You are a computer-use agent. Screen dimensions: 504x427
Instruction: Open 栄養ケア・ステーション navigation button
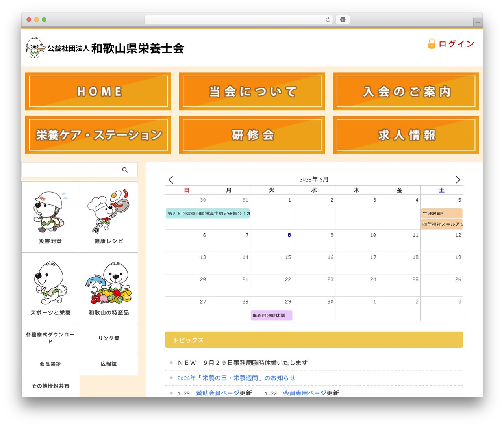point(98,135)
